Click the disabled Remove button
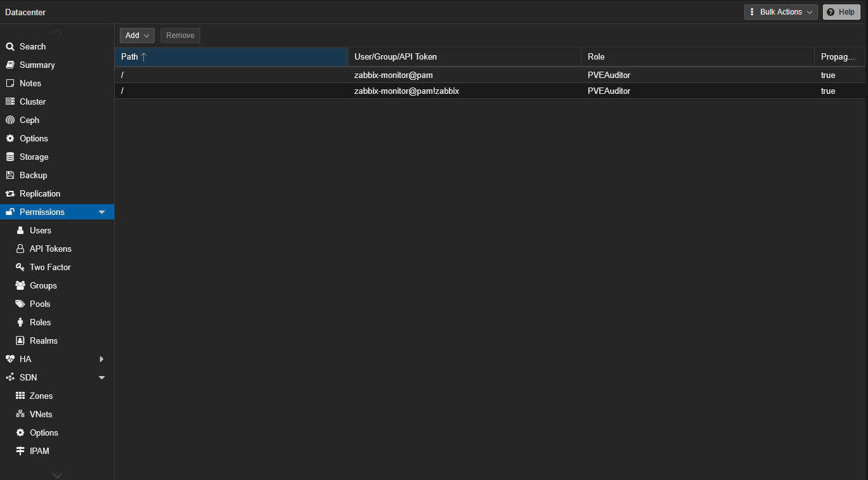The width and height of the screenshot is (868, 480). click(x=180, y=36)
